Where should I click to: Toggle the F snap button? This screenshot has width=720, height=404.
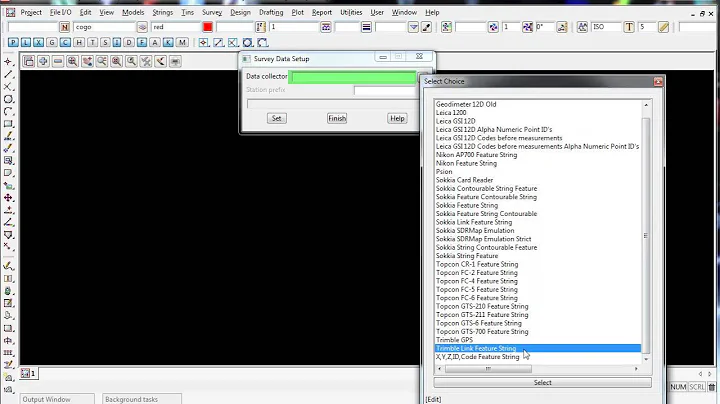(142, 43)
